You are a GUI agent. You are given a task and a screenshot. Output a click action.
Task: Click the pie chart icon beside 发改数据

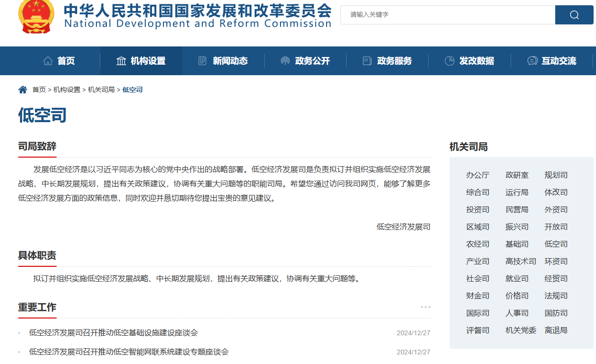[450, 61]
